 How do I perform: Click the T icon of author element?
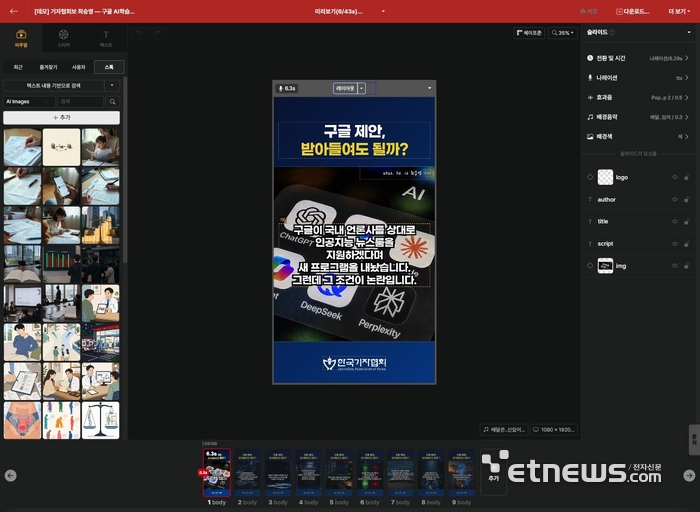click(590, 200)
